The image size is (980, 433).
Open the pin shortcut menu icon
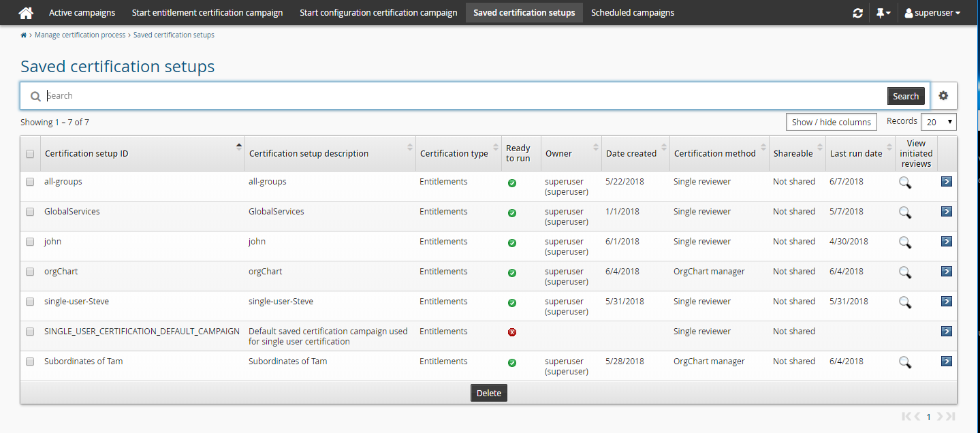click(883, 13)
